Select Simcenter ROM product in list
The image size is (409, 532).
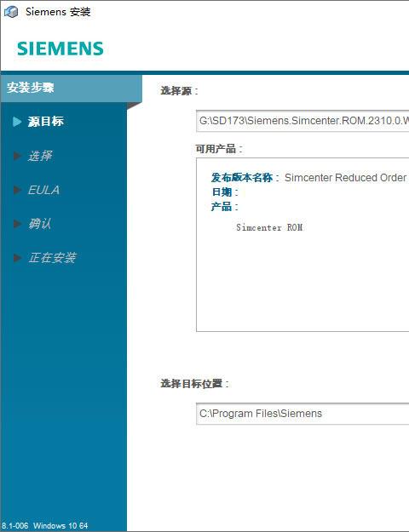click(x=269, y=227)
